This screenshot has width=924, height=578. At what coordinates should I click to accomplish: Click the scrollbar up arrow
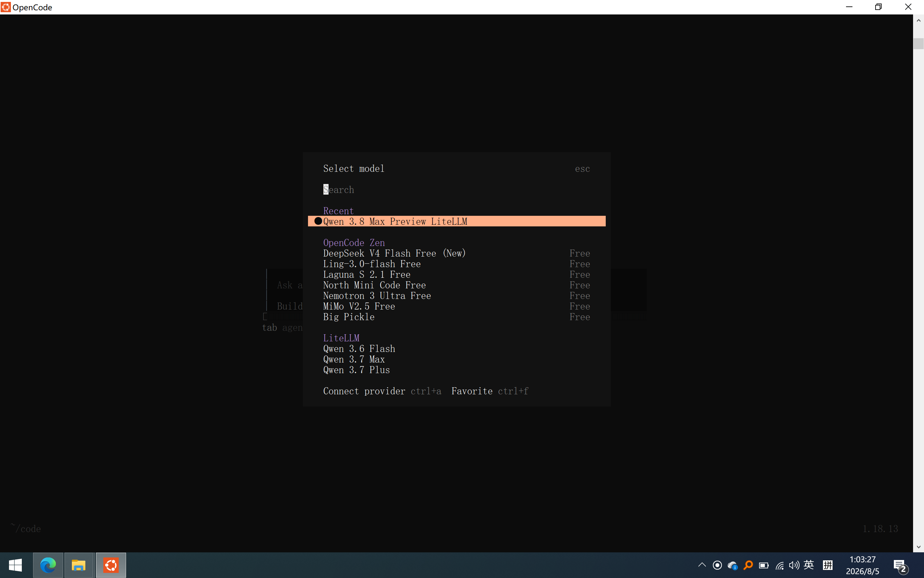pos(918,21)
